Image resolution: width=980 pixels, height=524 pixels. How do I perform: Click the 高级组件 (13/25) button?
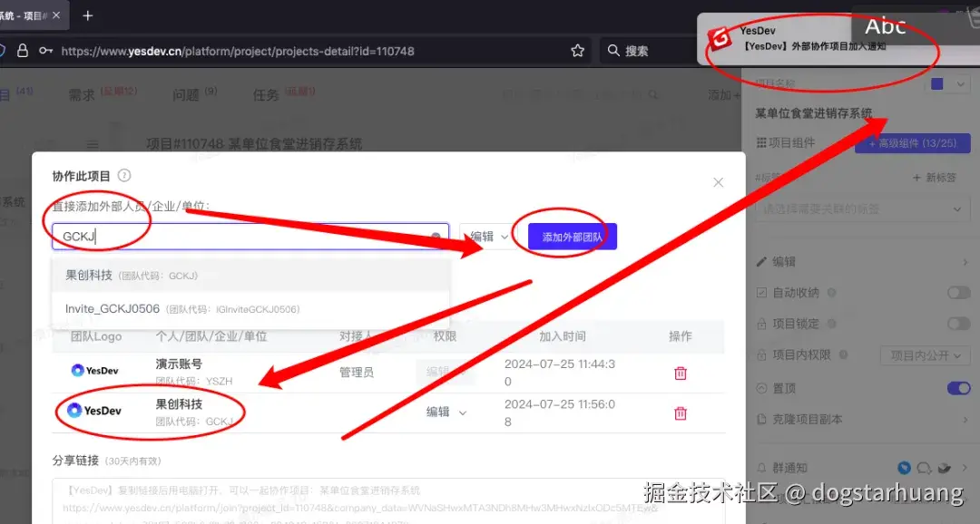pyautogui.click(x=912, y=142)
